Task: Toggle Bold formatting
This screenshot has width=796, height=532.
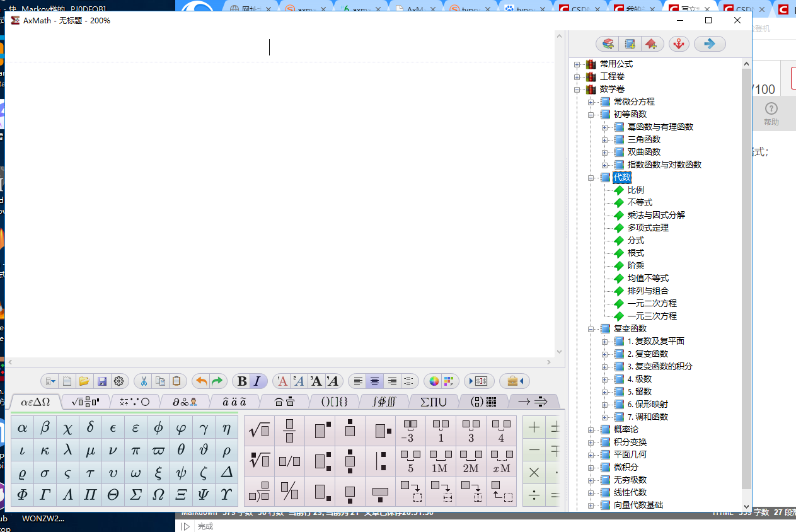Action: point(241,381)
